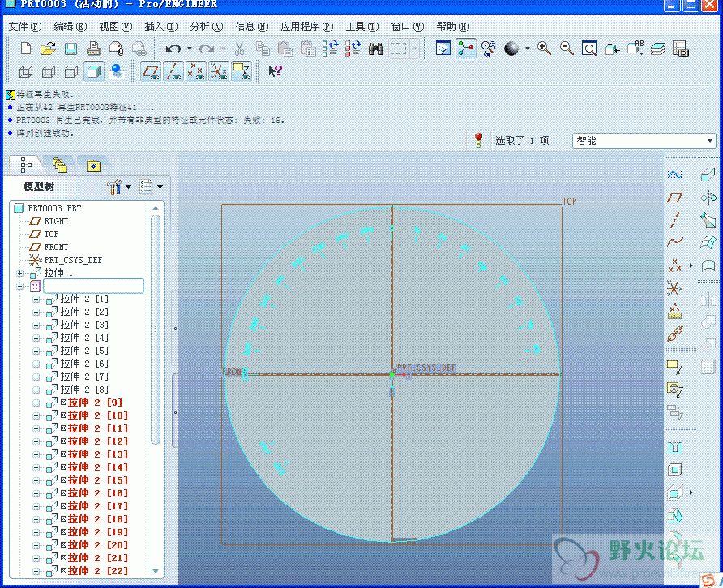Viewport: 723px width, 588px height.
Task: Select 拉伸 2 [9] in model tree
Action: point(95,403)
